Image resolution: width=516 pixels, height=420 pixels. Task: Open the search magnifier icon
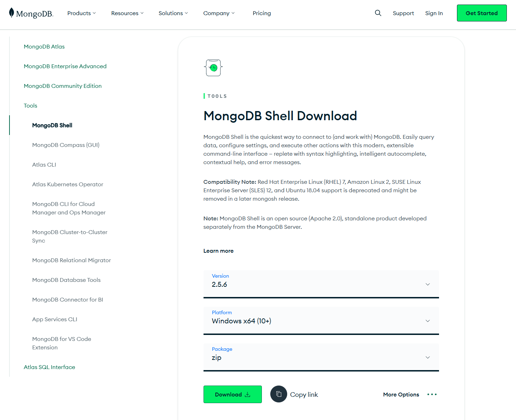coord(378,13)
